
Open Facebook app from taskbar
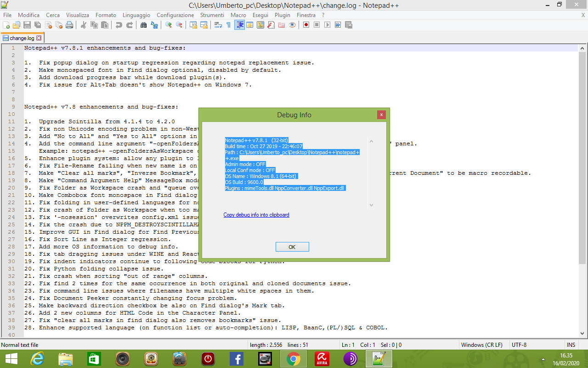[x=237, y=359]
